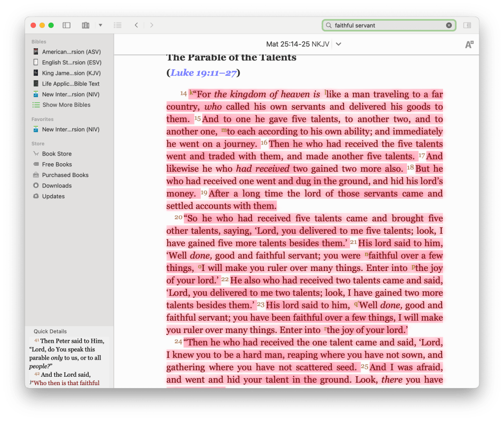Open Purchased Books
Screen dimensions: 504x421
coord(65,175)
